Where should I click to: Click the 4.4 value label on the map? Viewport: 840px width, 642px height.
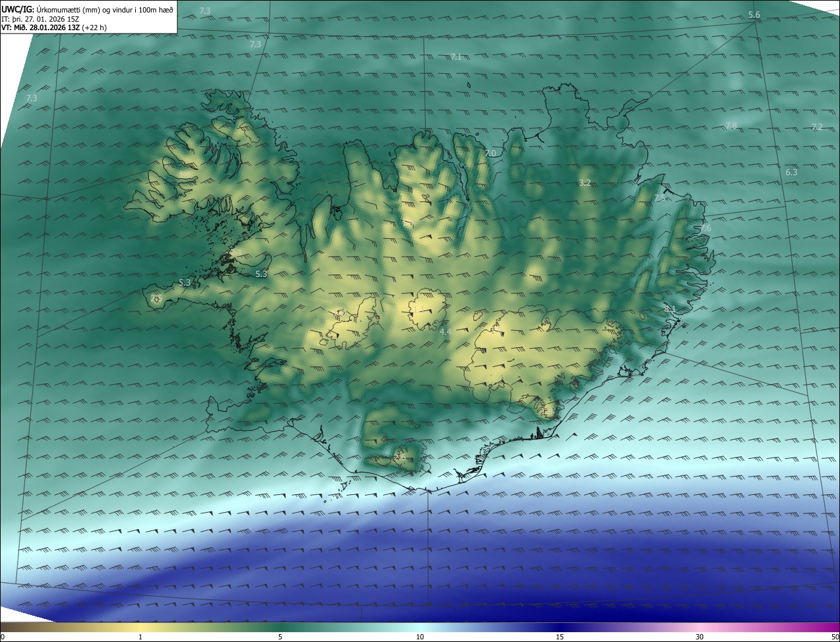445,332
